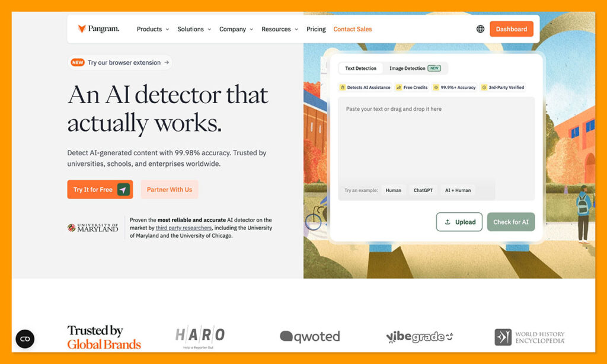This screenshot has width=607, height=364.
Task: Click the qwoted brand logo
Action: [x=309, y=337]
